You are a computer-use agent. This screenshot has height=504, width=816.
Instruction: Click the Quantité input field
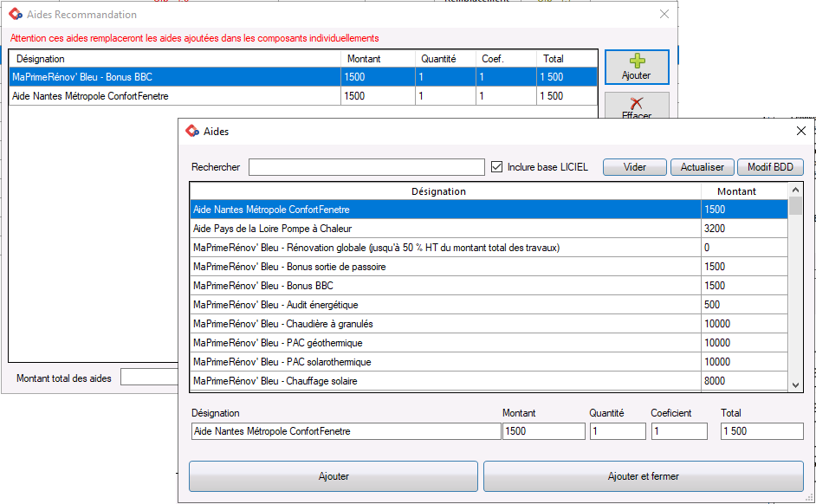point(618,430)
